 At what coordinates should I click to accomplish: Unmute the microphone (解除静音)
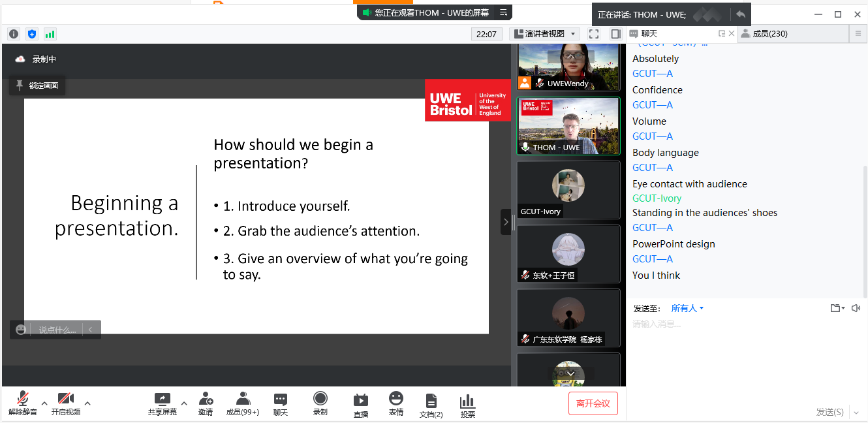(22, 403)
